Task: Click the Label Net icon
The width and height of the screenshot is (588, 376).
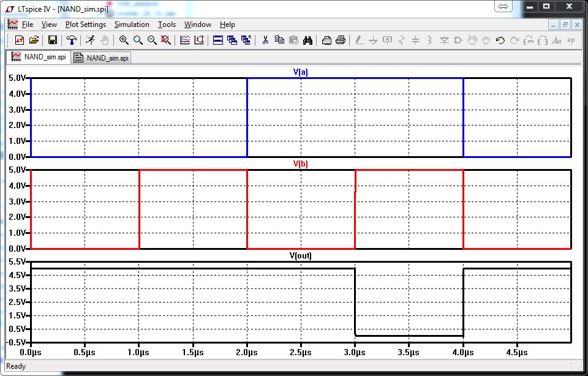Action: (387, 40)
